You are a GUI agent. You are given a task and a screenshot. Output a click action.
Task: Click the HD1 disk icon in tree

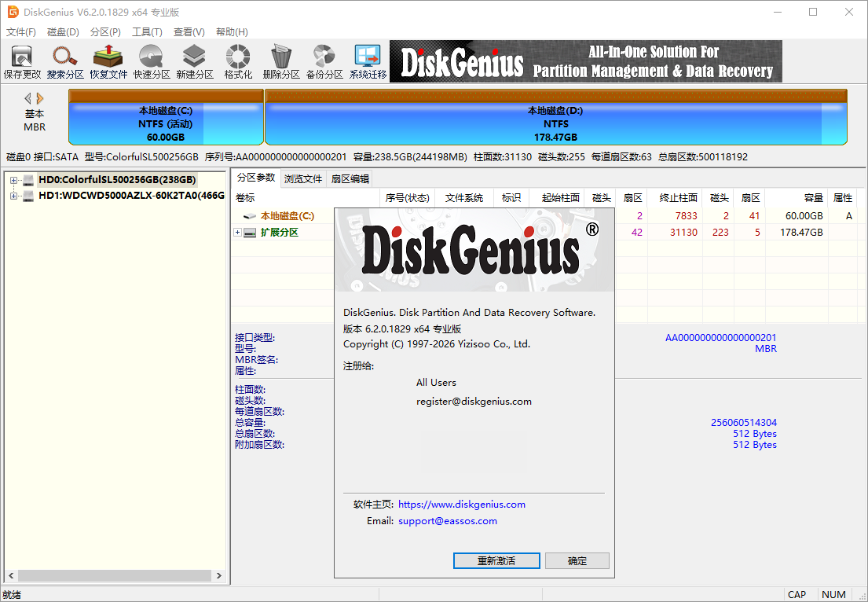(x=28, y=196)
